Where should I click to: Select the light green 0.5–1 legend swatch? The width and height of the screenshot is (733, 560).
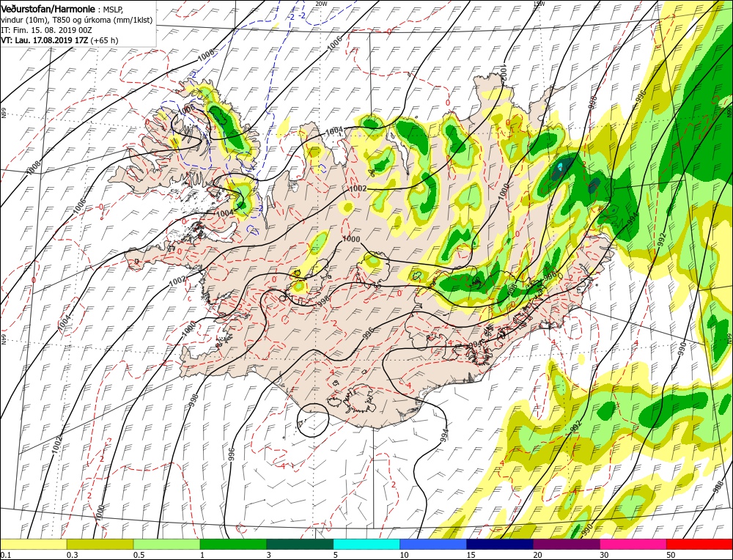(167, 544)
